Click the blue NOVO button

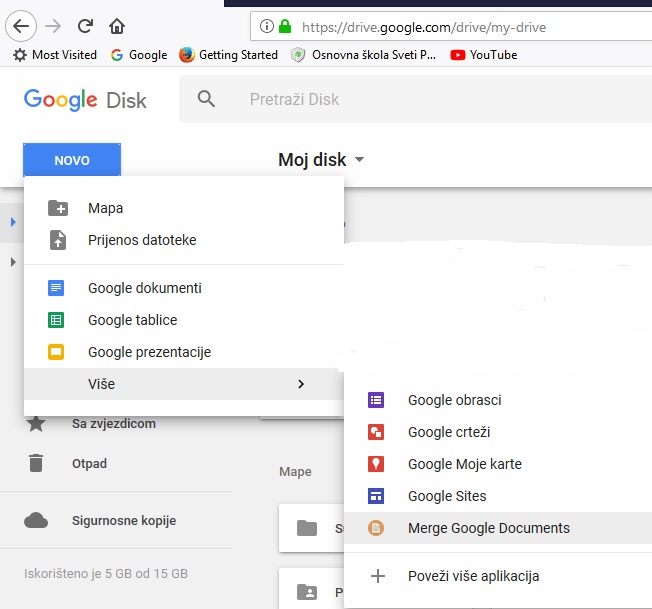click(72, 160)
